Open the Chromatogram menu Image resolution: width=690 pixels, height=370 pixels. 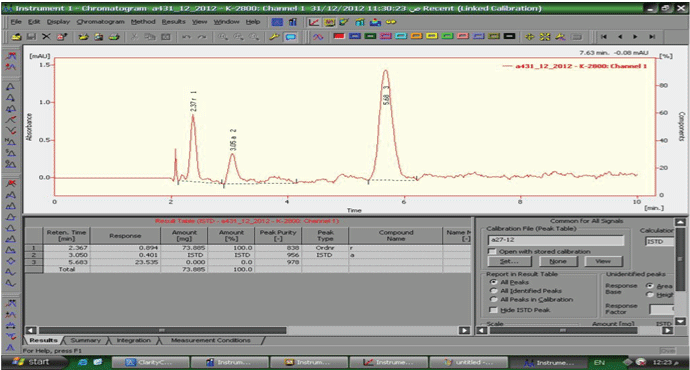(x=100, y=22)
